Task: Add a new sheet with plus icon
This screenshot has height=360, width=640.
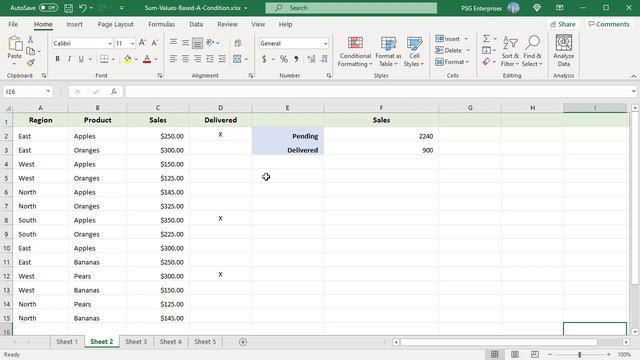Action: [x=243, y=342]
